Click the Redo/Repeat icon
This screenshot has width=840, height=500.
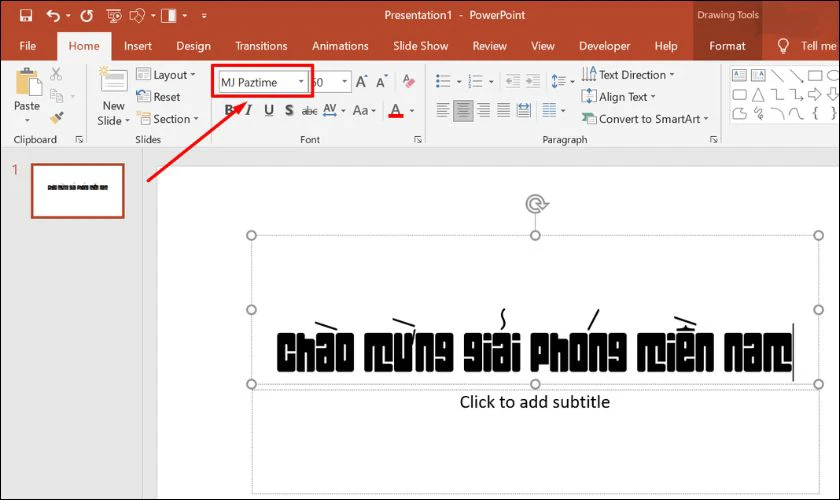point(86,16)
